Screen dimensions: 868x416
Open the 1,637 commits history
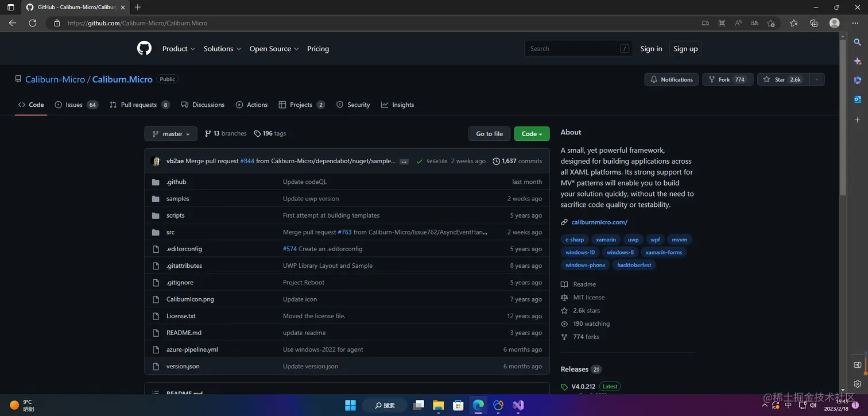tap(517, 161)
